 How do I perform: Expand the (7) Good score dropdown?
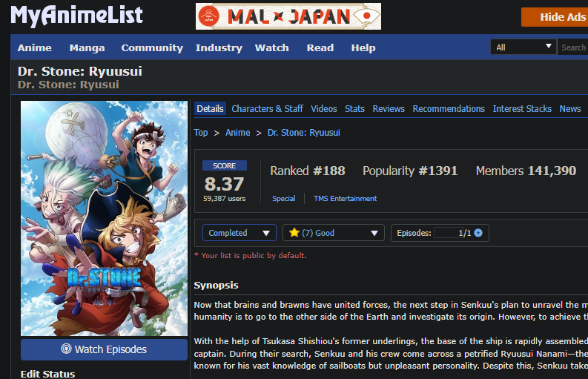pos(334,233)
